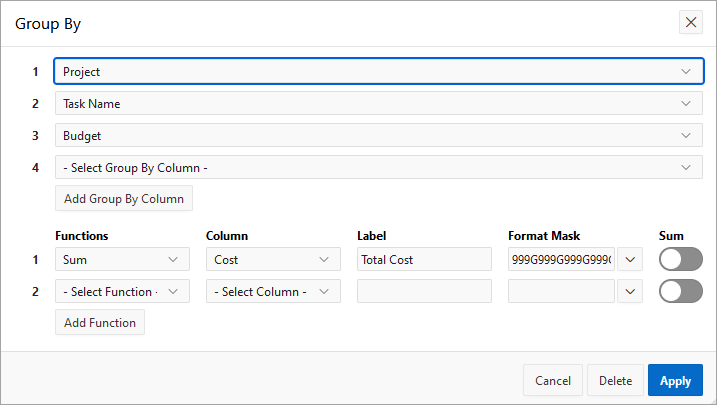Open the Select Group By Column dropdown

378,167
